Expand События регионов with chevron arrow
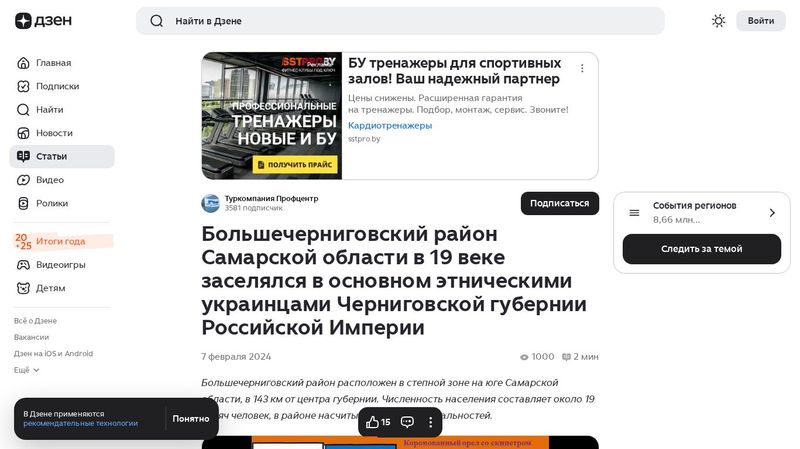Viewport: 800px width, 449px height. coord(771,213)
